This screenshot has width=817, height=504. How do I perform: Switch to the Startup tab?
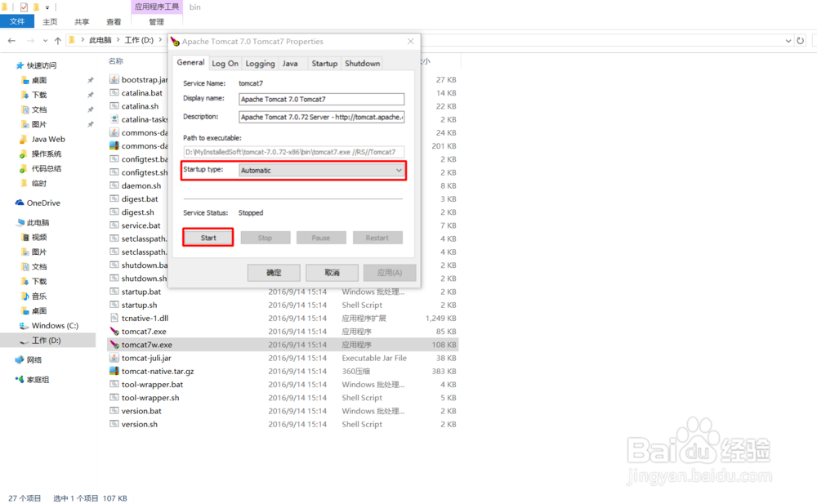(x=324, y=63)
